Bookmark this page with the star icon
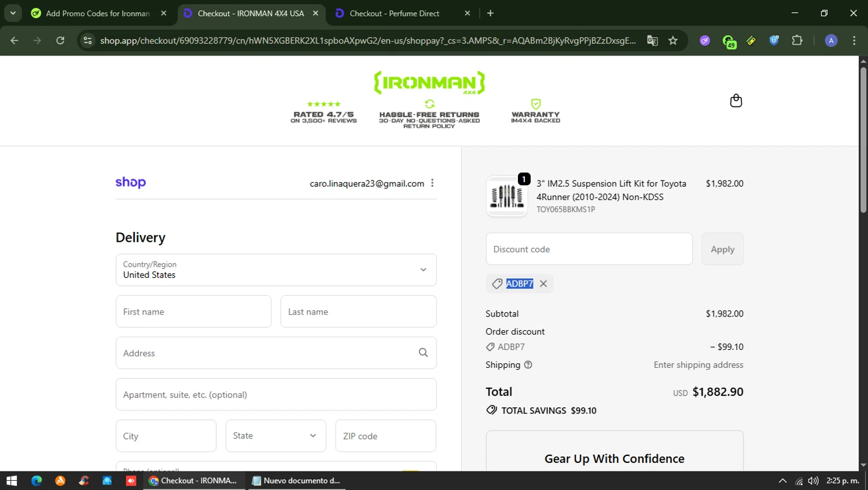Screen dimensions: 868x490 (672, 40)
